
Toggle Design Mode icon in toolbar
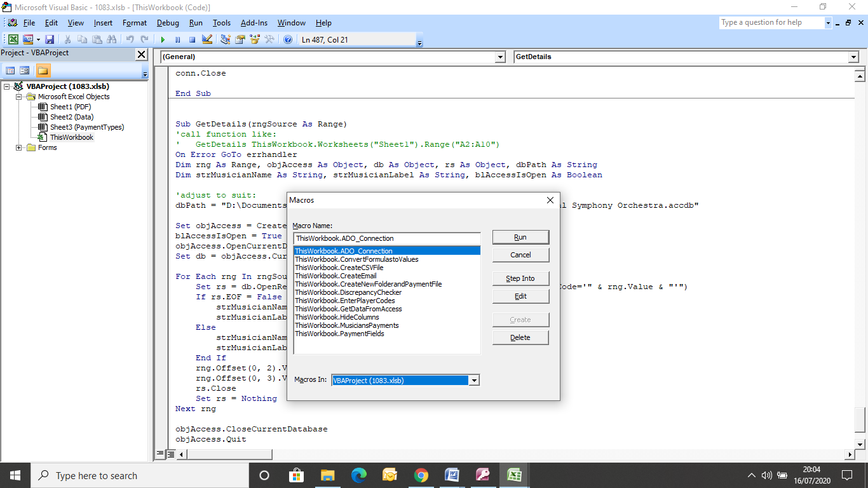click(x=207, y=39)
